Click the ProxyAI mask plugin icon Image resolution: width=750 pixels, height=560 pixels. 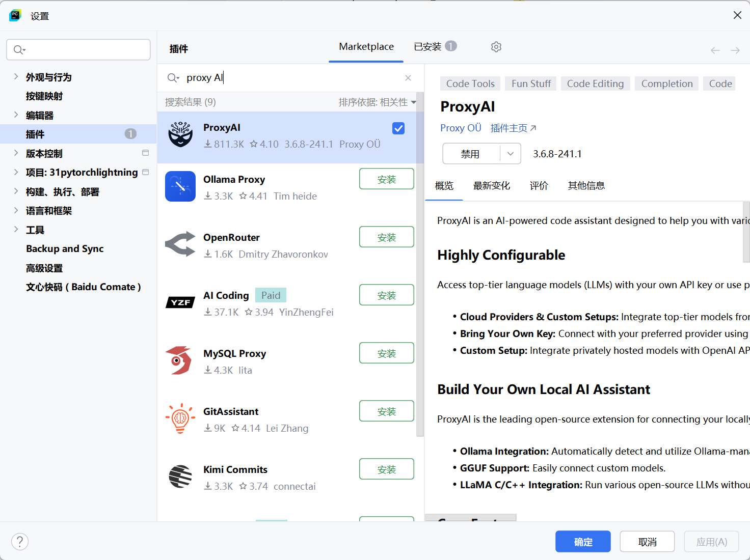[180, 134]
